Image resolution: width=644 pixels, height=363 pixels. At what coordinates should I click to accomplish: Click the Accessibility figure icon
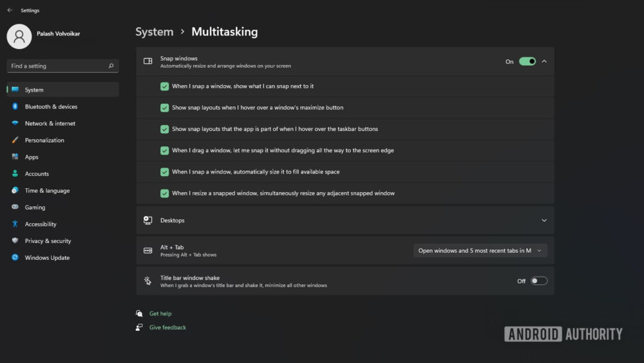[x=15, y=224]
